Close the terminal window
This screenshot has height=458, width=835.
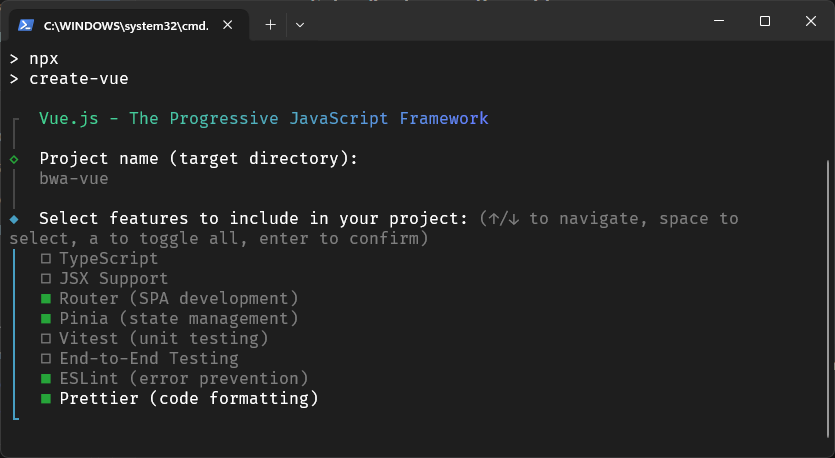(811, 21)
